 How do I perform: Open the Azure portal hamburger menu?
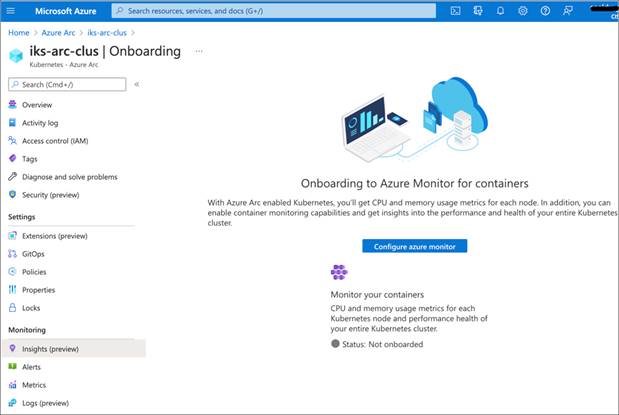11,11
